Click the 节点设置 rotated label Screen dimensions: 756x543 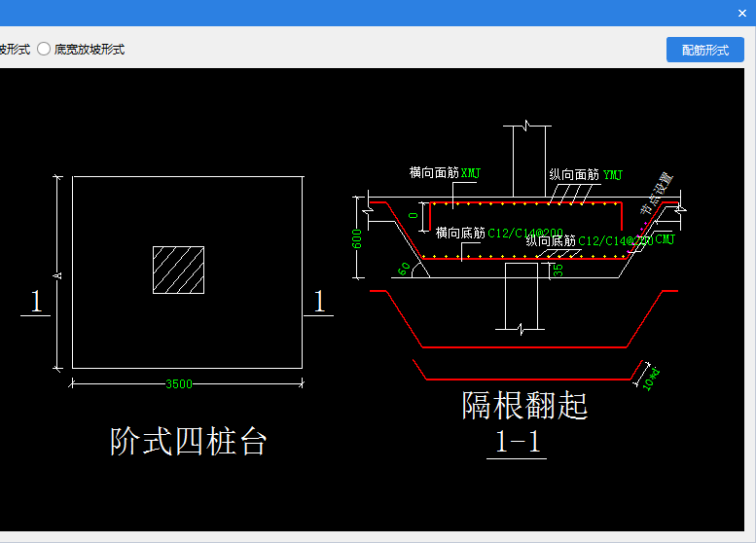(656, 194)
